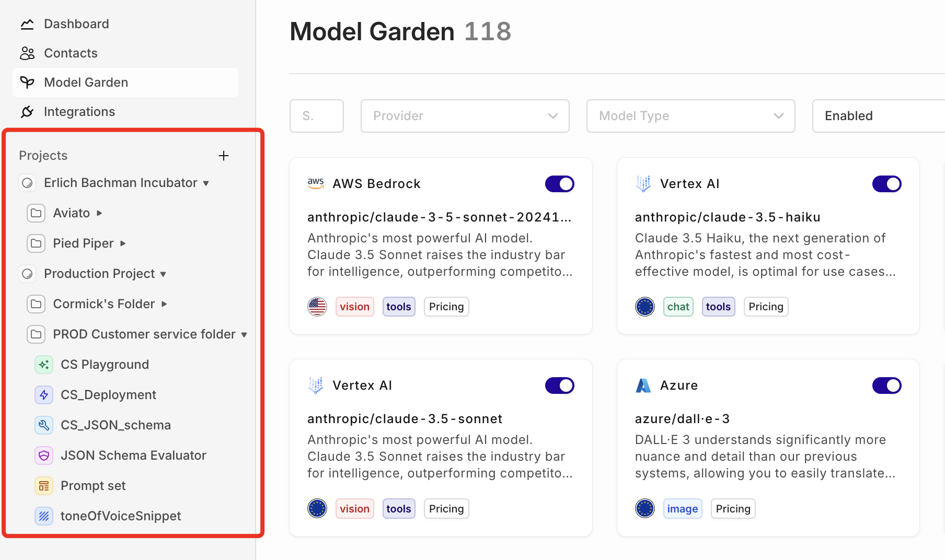Click vision tag on Vertex claude-3.5-sonnet card
This screenshot has height=560, width=945.
tap(354, 508)
